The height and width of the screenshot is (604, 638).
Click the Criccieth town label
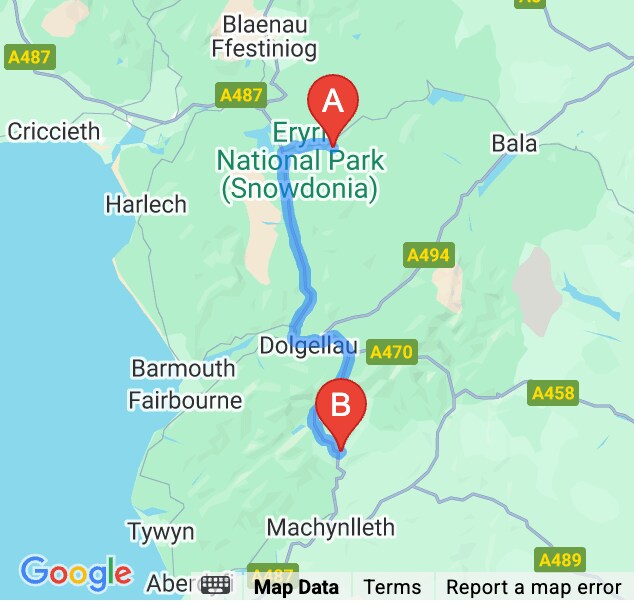[54, 131]
